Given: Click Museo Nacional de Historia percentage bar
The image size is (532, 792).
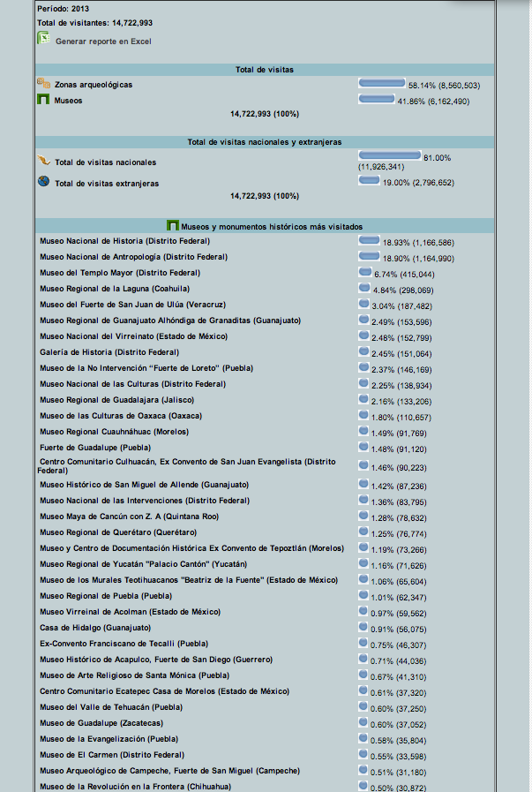Looking at the screenshot, I should (369, 240).
